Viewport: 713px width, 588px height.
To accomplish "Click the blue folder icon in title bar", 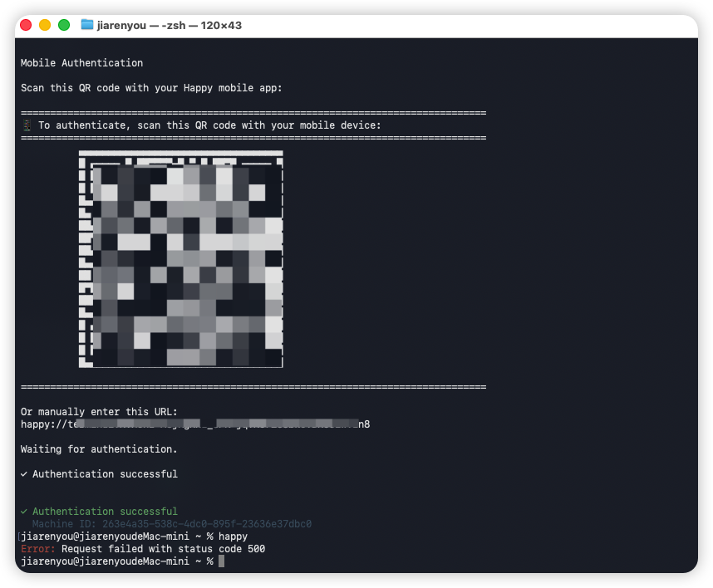I will click(87, 25).
